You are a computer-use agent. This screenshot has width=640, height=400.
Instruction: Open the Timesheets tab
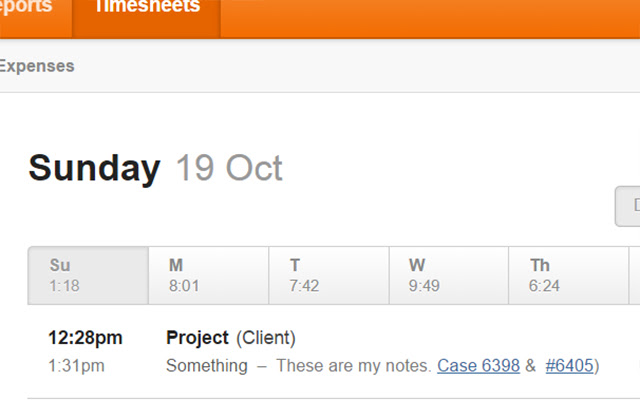(146, 10)
